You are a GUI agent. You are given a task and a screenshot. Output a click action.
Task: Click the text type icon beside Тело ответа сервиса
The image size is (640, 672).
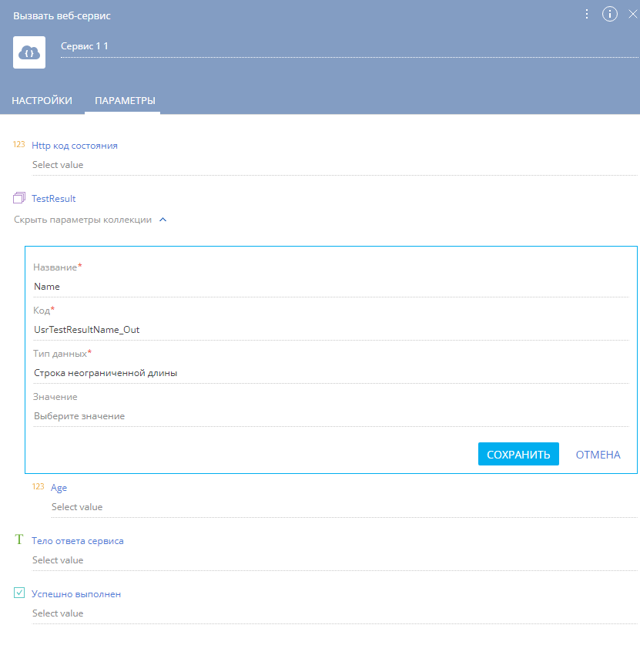click(x=18, y=539)
